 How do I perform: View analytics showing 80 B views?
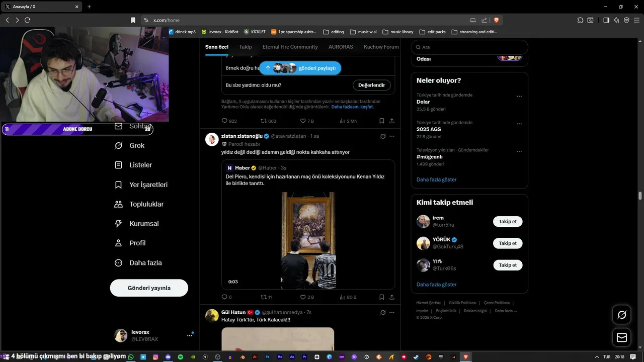[x=348, y=297]
